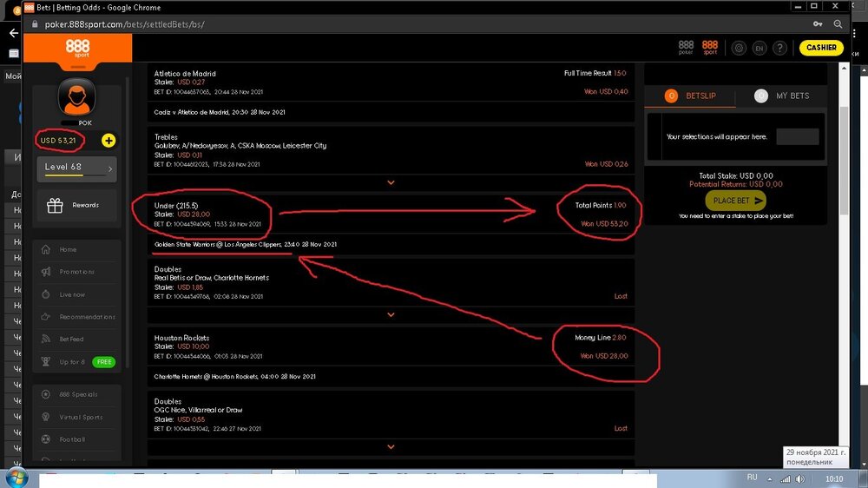
Task: Click the 888sport logo in sidebar
Action: click(77, 47)
